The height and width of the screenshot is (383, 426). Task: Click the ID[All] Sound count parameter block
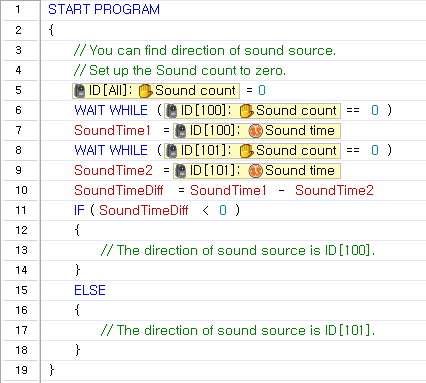tap(156, 91)
